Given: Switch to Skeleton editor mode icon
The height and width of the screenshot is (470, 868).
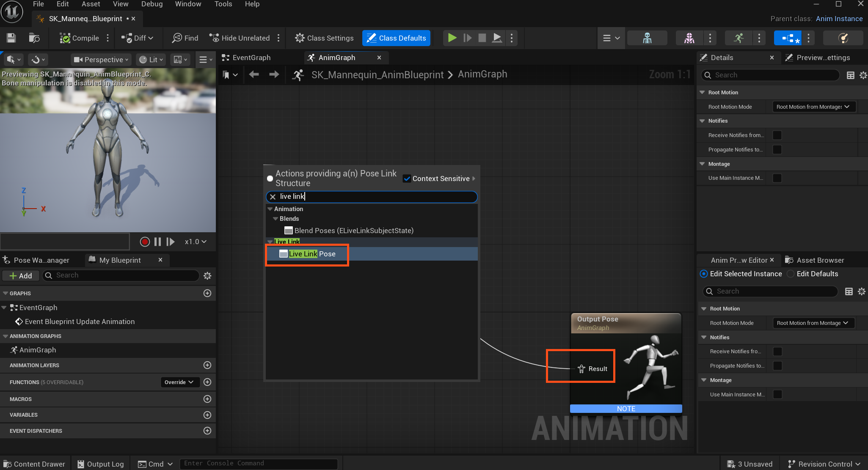Looking at the screenshot, I should pos(647,38).
